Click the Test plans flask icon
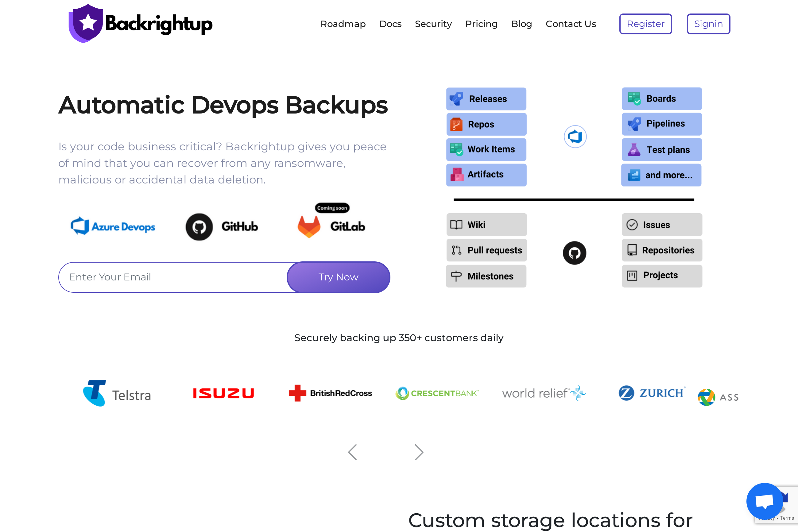Viewport: 798px width, 532px height. pyautogui.click(x=633, y=150)
